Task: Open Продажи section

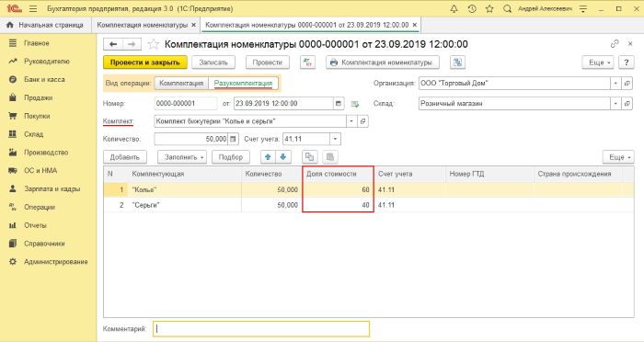Action: click(x=38, y=97)
